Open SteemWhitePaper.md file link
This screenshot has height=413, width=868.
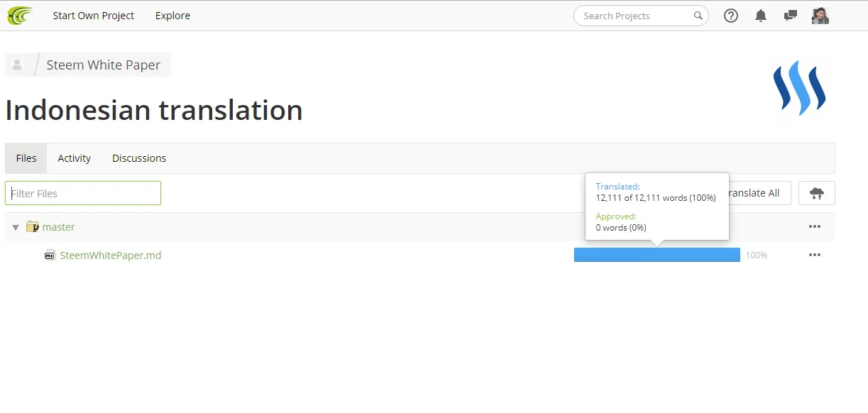click(111, 255)
